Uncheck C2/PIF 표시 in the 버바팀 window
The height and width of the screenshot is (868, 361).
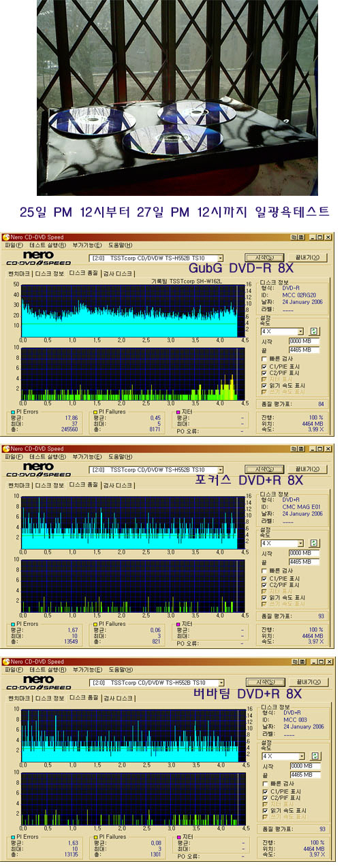(264, 797)
